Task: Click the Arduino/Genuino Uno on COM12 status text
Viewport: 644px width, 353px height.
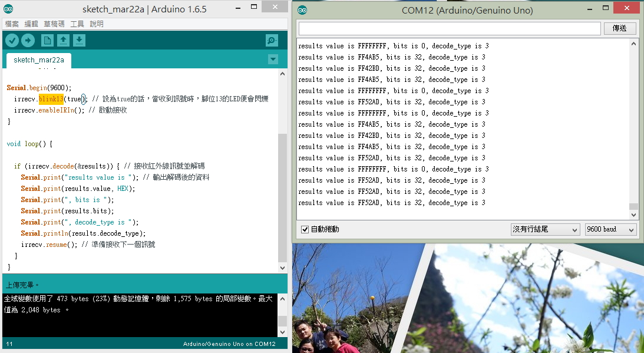Action: pyautogui.click(x=229, y=344)
